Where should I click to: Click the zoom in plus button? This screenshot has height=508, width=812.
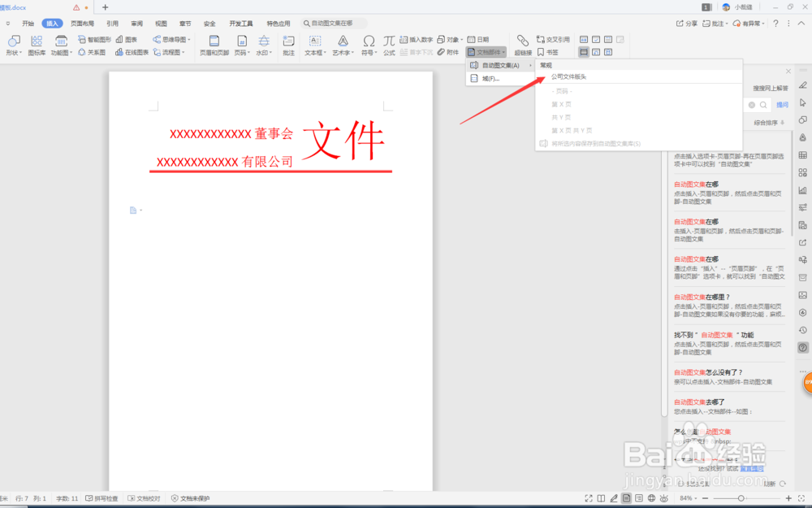788,499
